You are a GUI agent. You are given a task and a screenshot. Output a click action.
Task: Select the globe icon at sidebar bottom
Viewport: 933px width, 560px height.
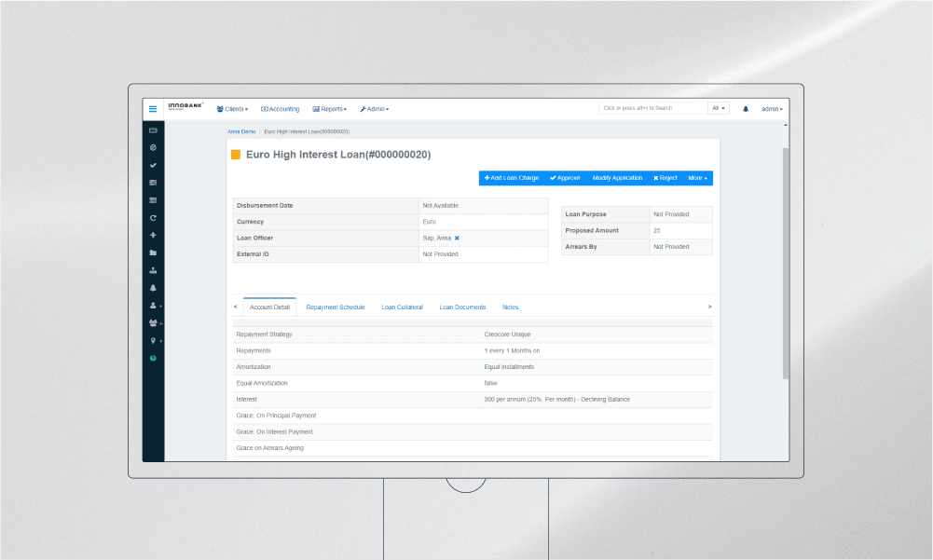coord(152,358)
